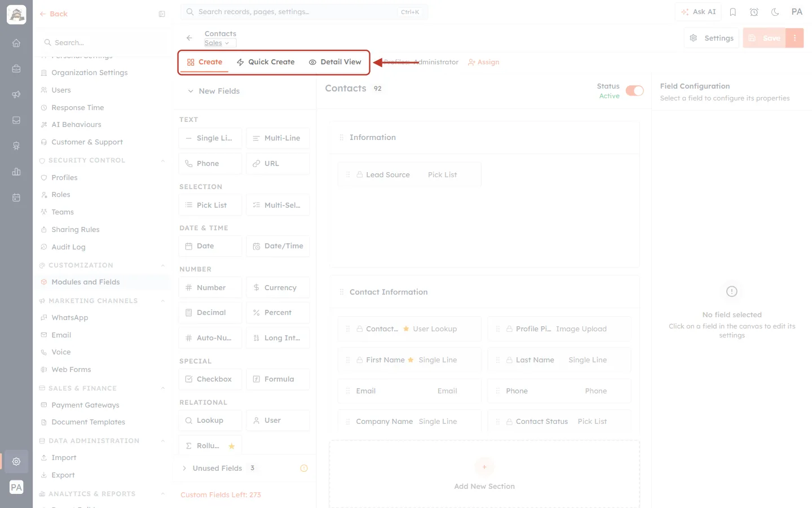Select the Create tab

(205, 62)
